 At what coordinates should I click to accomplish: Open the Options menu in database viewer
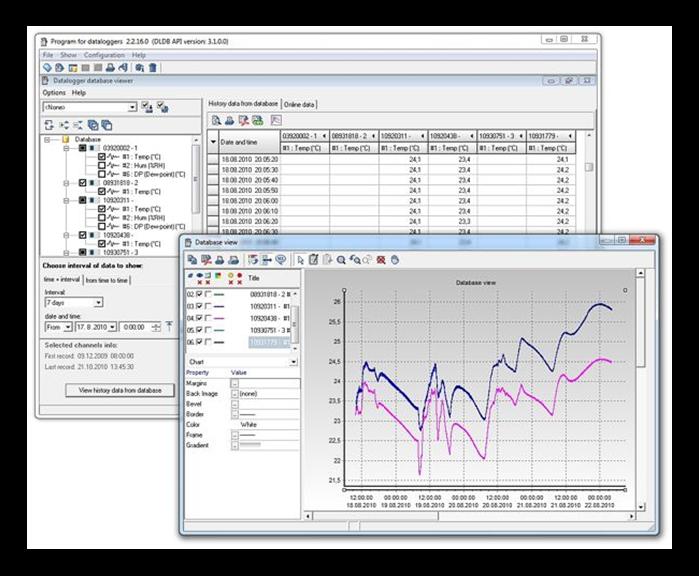pyautogui.click(x=54, y=93)
